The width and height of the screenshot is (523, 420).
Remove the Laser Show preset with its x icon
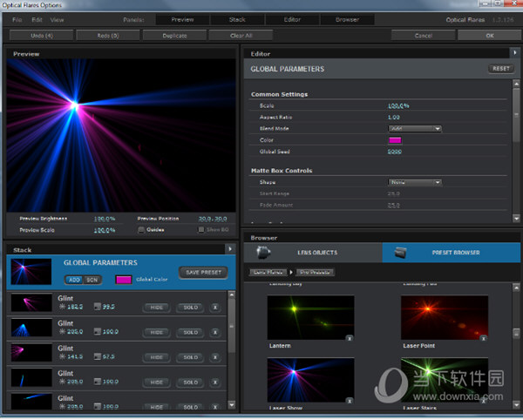[x=350, y=401]
